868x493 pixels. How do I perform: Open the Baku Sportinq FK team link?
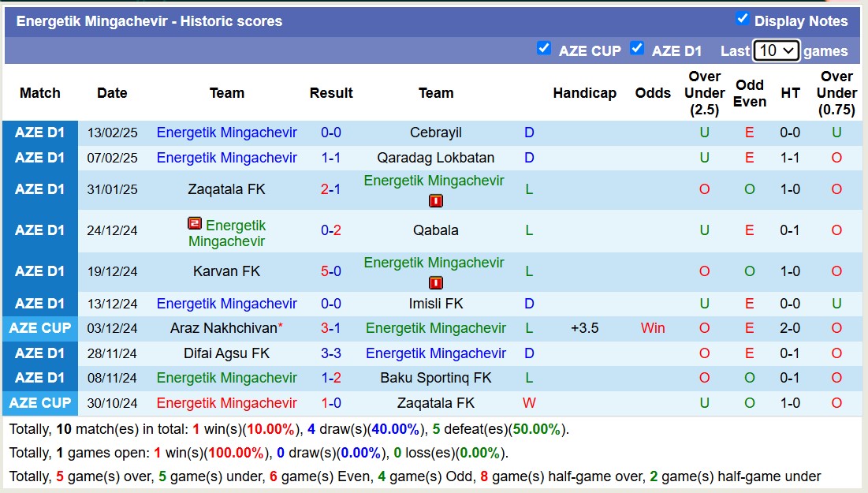[436, 378]
